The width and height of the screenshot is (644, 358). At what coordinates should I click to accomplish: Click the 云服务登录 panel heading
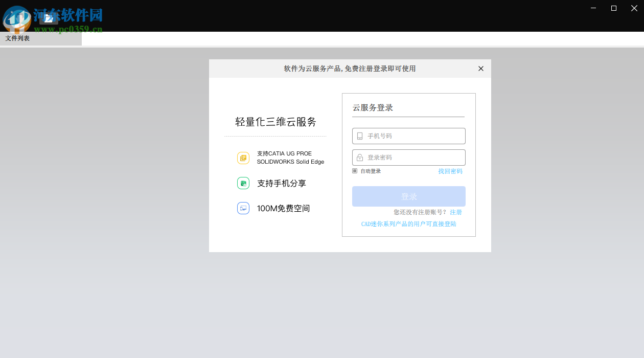coord(373,107)
